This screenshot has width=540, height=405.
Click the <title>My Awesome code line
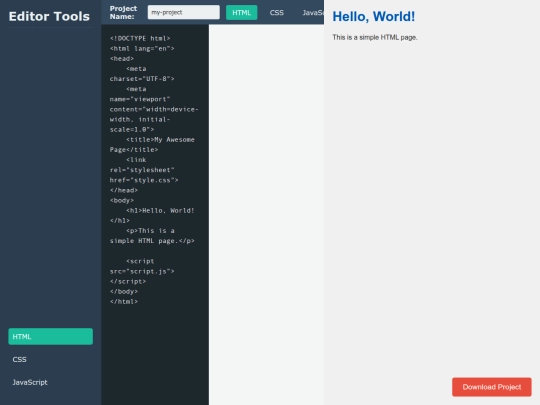[160, 139]
